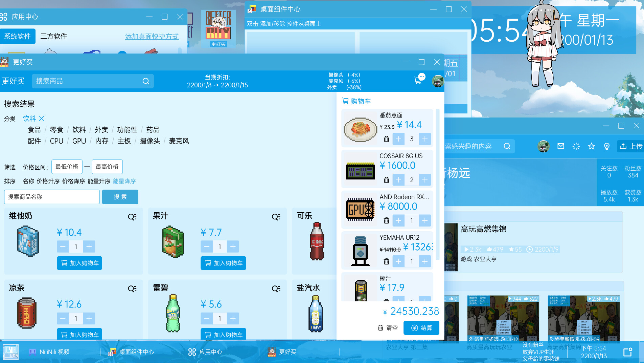Click the BETTER BUY desktop shortcut icon
Image resolution: width=644 pixels, height=363 pixels.
(x=218, y=25)
